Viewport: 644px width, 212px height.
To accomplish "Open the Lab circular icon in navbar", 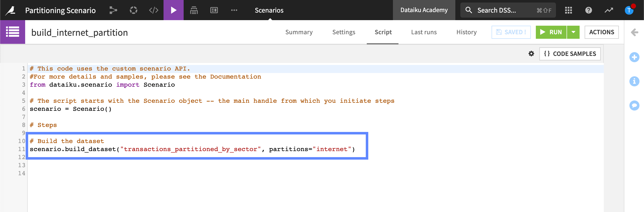I will (x=133, y=10).
